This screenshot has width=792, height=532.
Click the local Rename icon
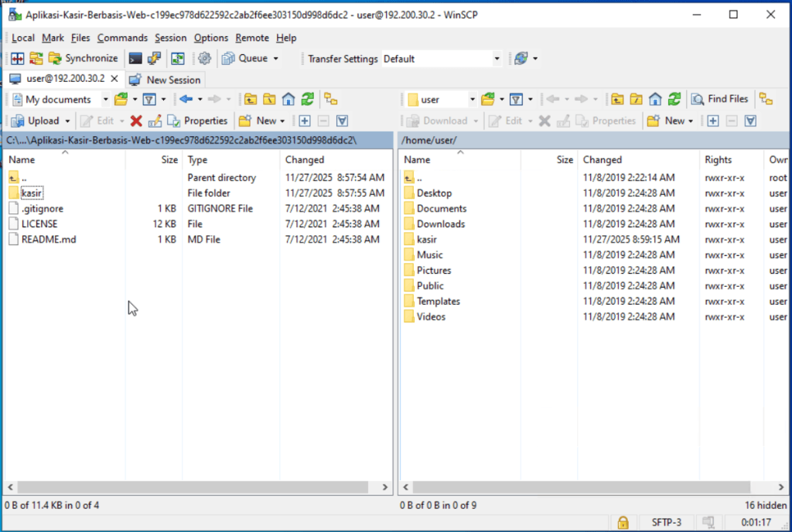155,121
